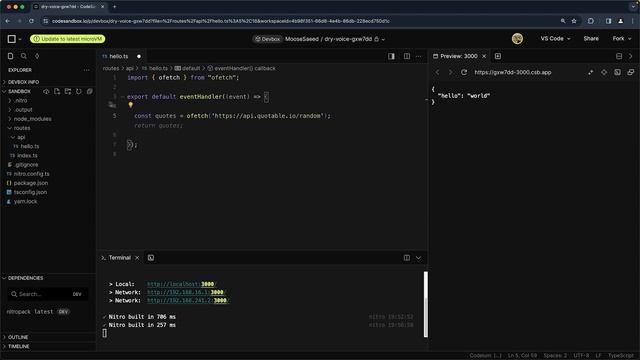Viewport: 640px width, 360px height.
Task: Collapse the preview panel right chevron
Action: pos(631,56)
